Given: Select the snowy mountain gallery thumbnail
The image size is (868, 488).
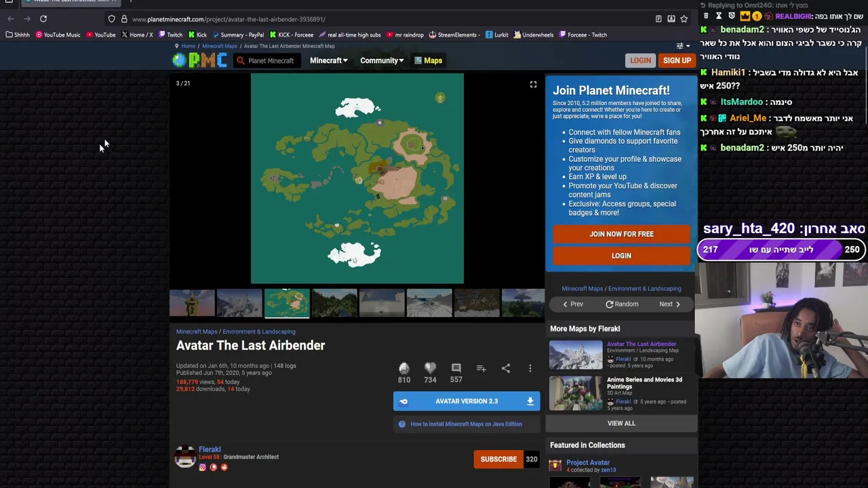Looking at the screenshot, I should 239,303.
